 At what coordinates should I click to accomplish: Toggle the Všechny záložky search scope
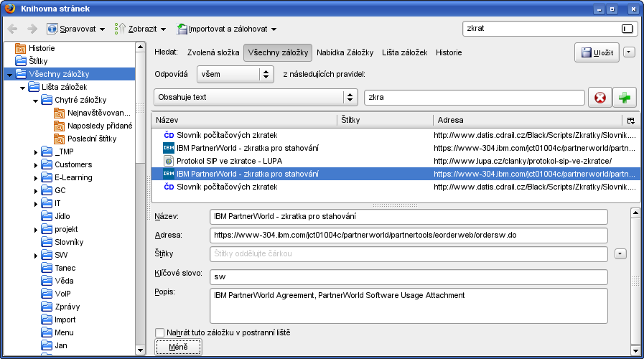(278, 52)
